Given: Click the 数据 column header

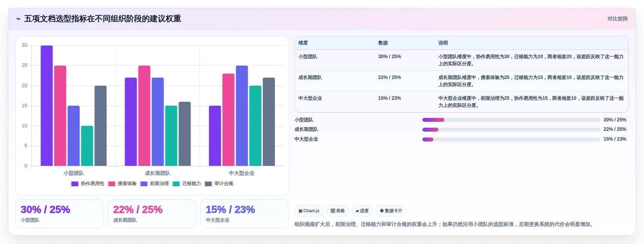Looking at the screenshot, I should tap(383, 43).
